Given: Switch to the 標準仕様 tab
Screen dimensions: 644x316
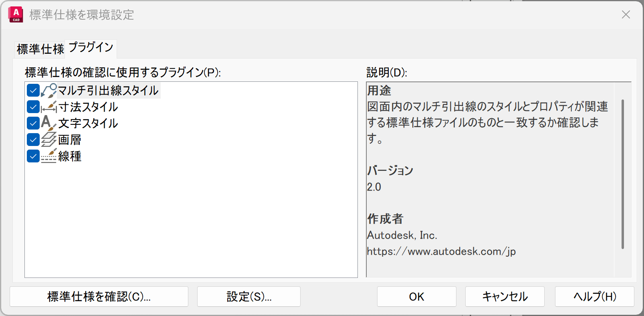Looking at the screenshot, I should click(40, 49).
